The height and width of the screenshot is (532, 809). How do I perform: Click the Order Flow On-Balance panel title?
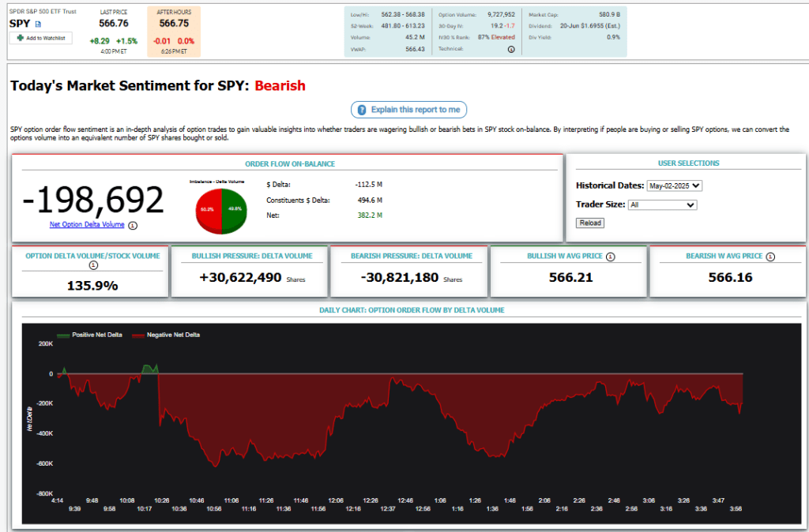point(290,164)
